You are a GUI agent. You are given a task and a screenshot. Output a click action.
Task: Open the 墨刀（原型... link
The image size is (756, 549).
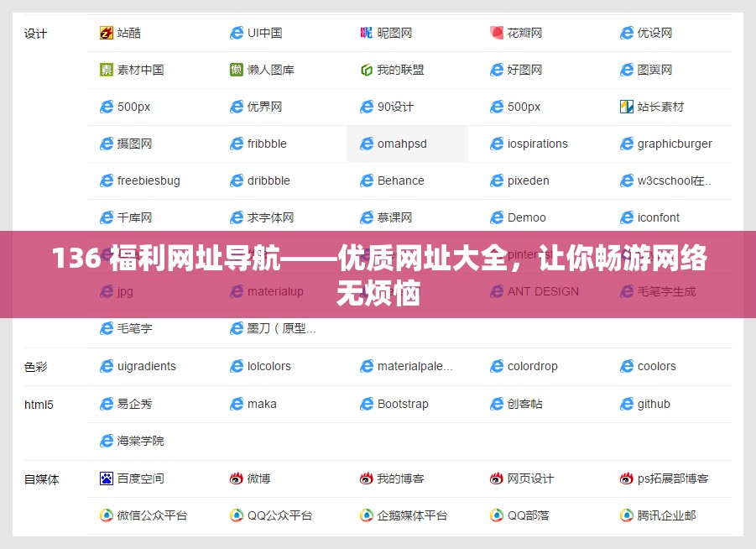pos(282,328)
